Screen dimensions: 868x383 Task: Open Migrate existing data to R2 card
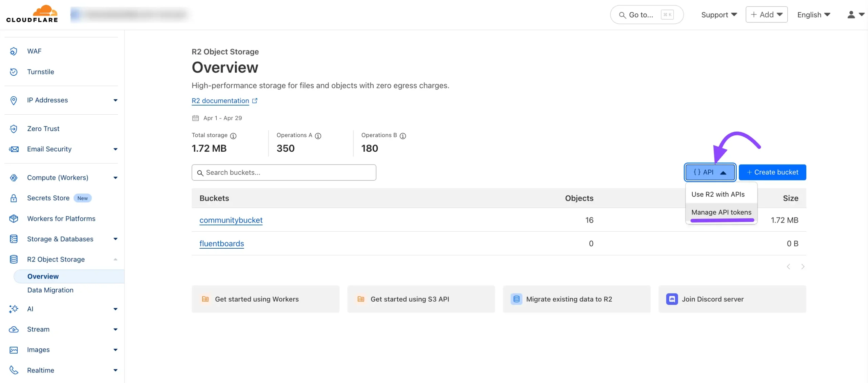(x=577, y=299)
